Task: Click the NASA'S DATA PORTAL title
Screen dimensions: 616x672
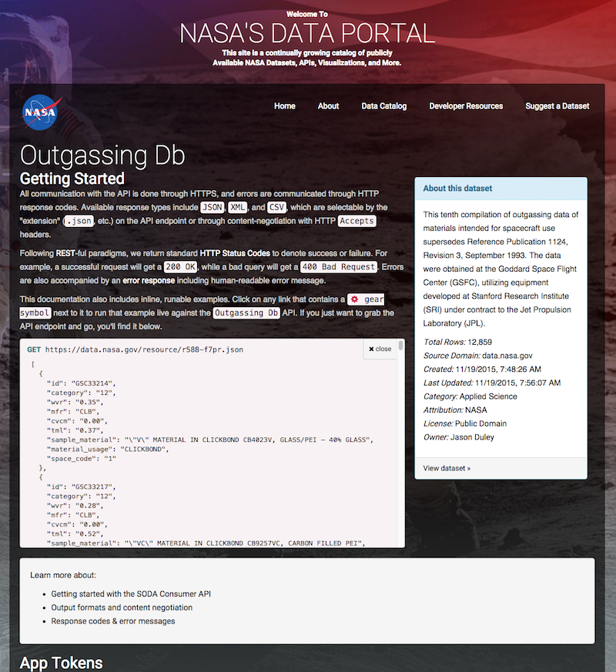Action: coord(307,33)
